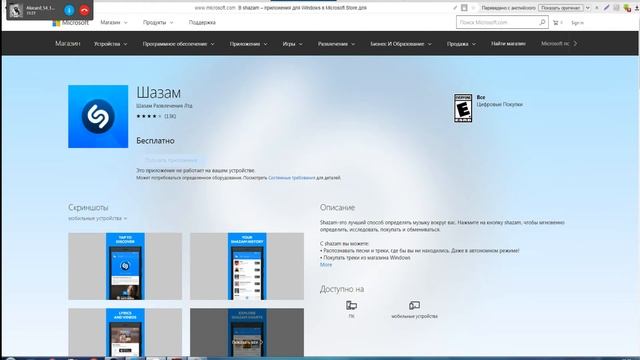The width and height of the screenshot is (640, 360).
Task: End the call with the red hang-up button
Action: (84, 10)
